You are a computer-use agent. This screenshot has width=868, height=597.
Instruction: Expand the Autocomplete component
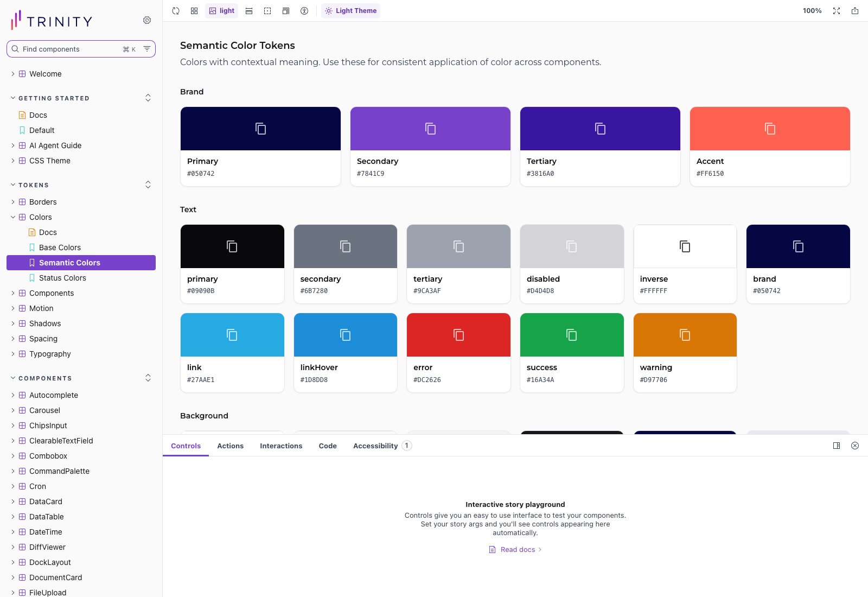pyautogui.click(x=81, y=395)
